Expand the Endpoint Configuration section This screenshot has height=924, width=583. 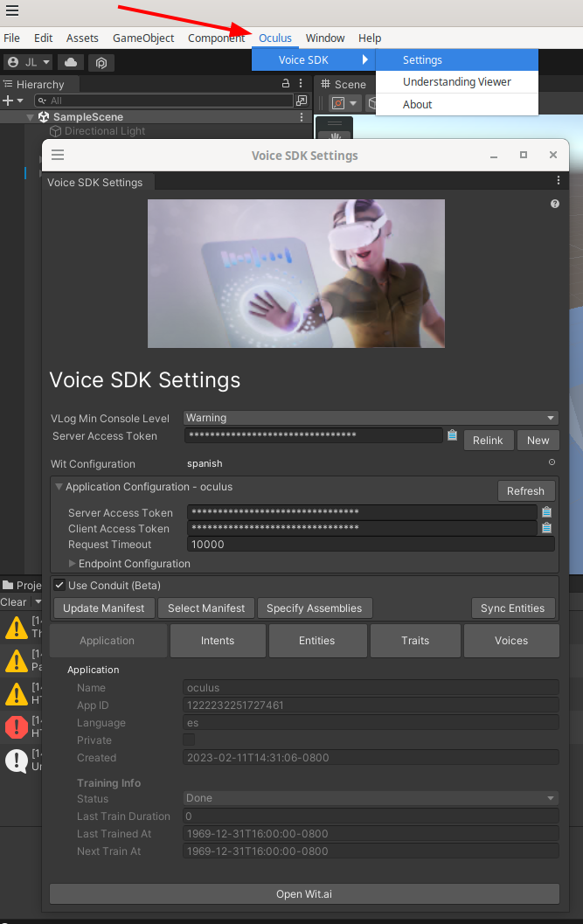tap(73, 564)
